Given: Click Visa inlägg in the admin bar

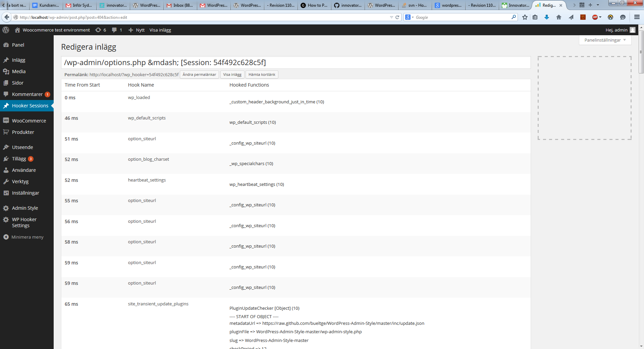Looking at the screenshot, I should 160,30.
